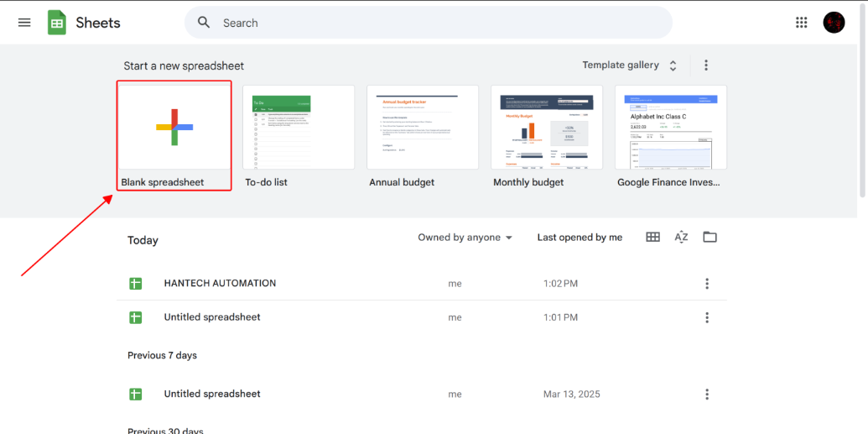Click the green Sheets logo icon
The height and width of the screenshot is (434, 868).
point(57,23)
